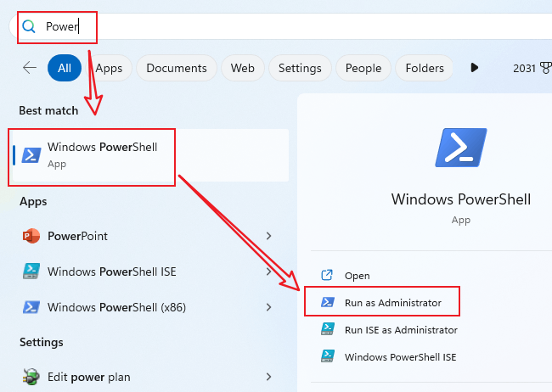Click the Open external-link icon

[x=327, y=275]
